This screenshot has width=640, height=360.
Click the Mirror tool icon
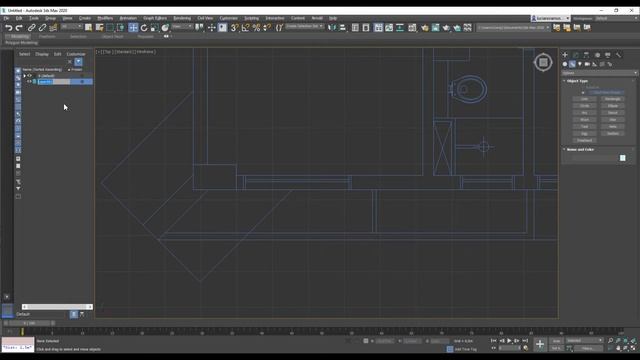tap(332, 28)
